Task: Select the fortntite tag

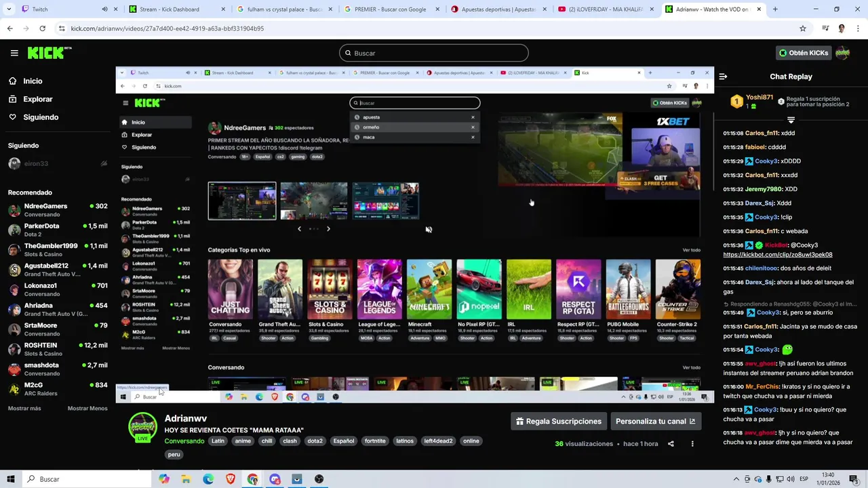Action: click(x=375, y=441)
